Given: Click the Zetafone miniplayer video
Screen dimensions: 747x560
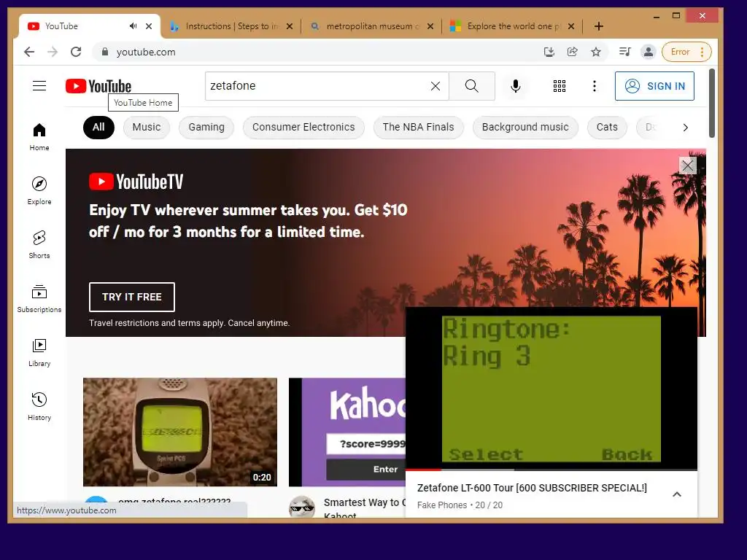Looking at the screenshot, I should click(551, 388).
